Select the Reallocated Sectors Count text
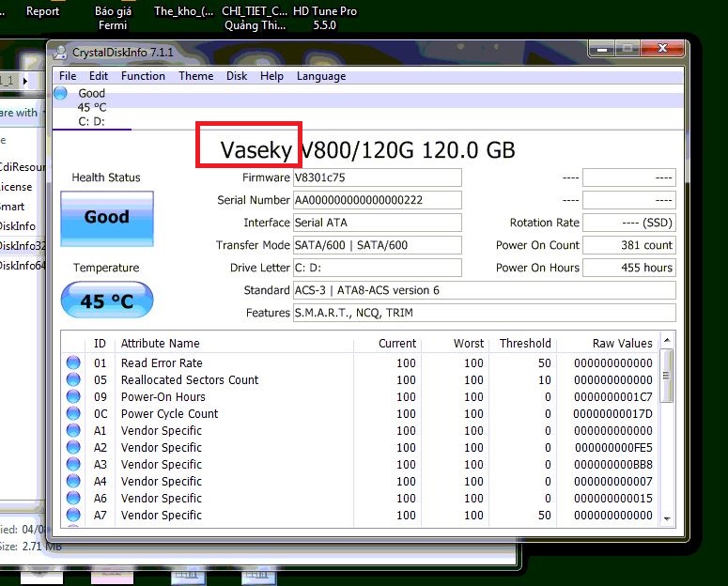Screen dimensions: 728x586 click(x=190, y=379)
